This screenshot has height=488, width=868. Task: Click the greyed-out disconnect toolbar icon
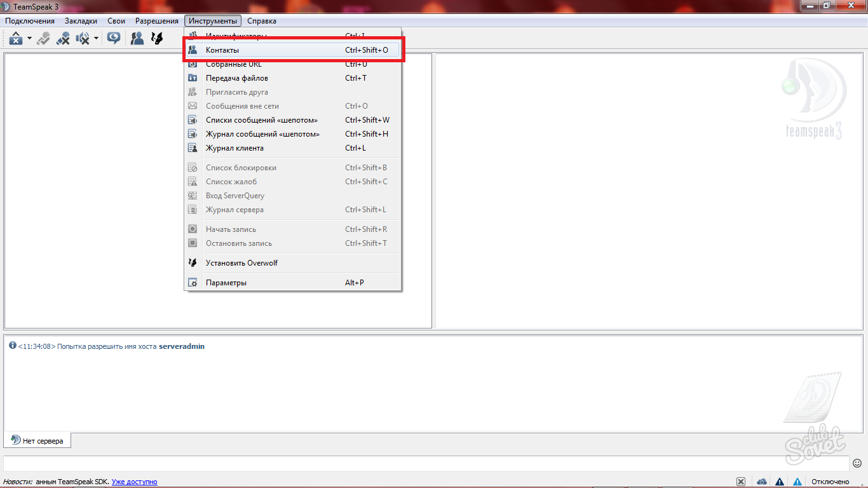[43, 38]
